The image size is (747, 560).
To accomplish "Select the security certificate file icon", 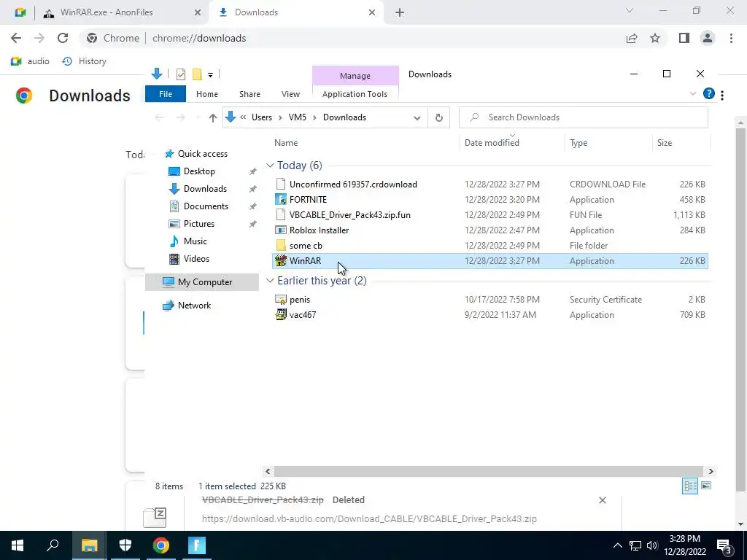I will point(281,300).
